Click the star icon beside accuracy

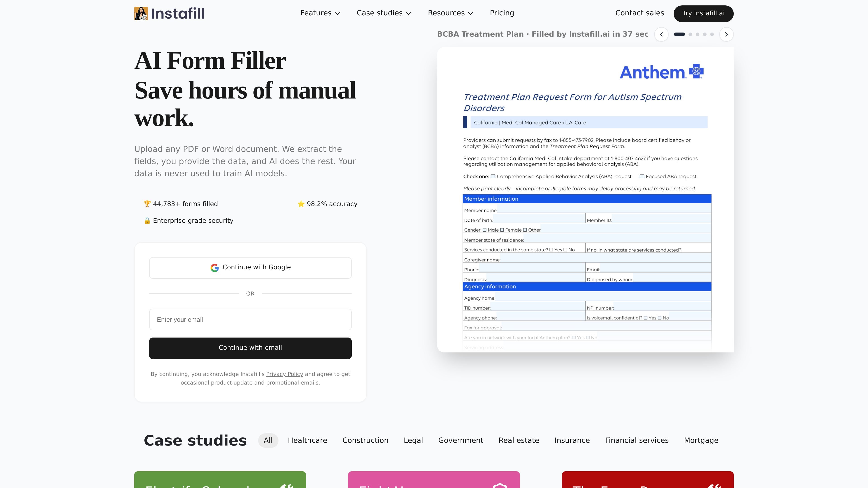tap(301, 204)
